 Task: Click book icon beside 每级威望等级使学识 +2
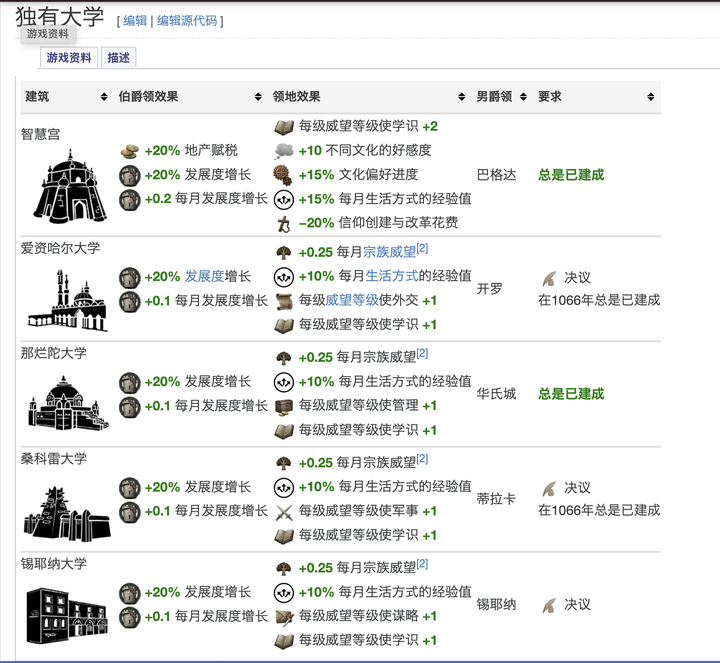[x=284, y=127]
